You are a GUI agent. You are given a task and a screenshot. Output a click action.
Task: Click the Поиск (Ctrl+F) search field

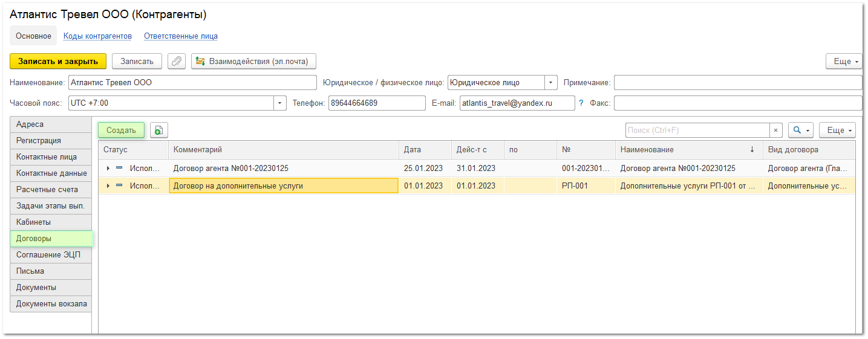[697, 130]
